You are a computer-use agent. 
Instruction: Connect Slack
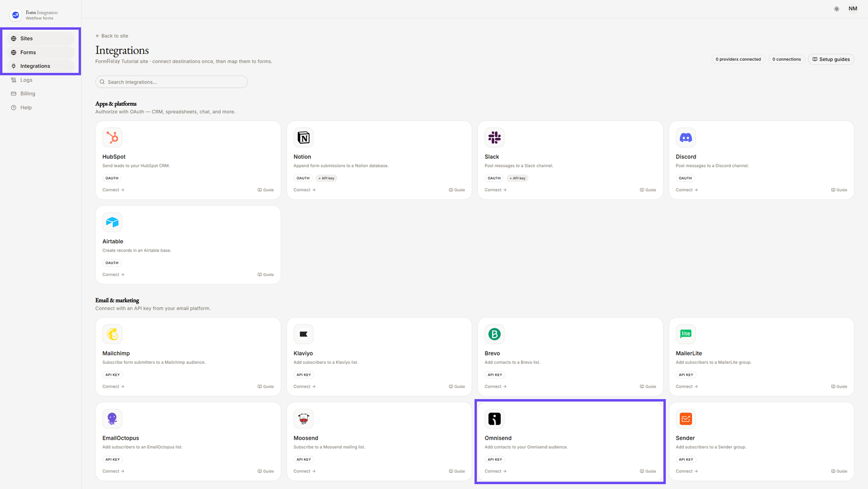point(496,190)
